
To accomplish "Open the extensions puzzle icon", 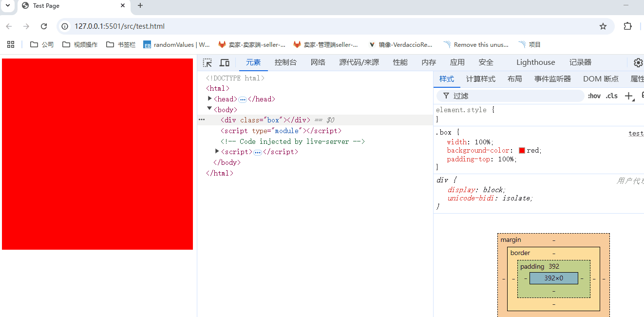I will point(627,26).
